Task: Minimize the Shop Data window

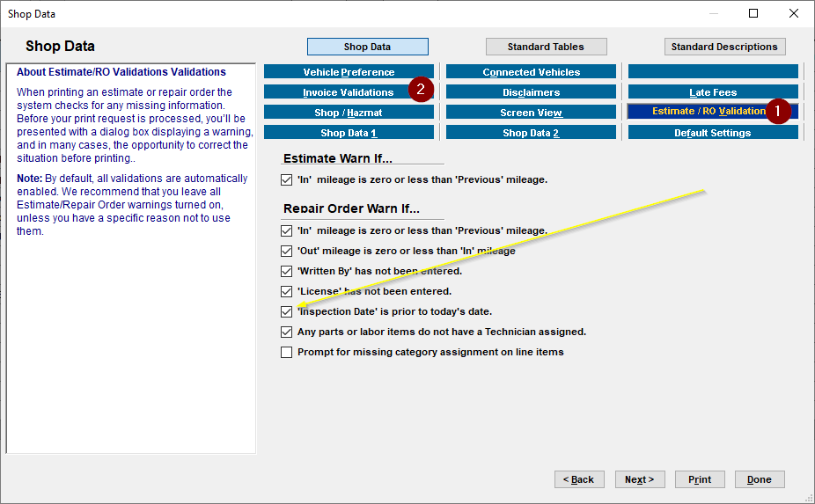Action: coord(714,13)
